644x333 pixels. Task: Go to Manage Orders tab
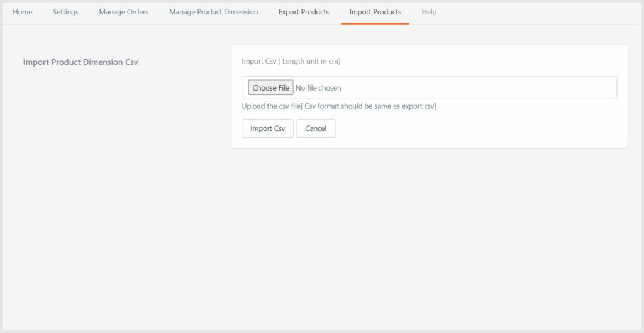click(123, 12)
